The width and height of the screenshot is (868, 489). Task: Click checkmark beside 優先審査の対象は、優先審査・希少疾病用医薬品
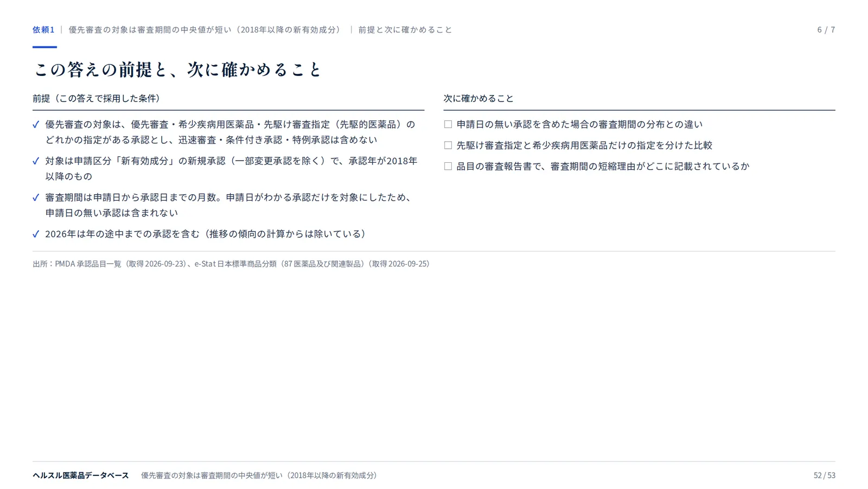36,125
